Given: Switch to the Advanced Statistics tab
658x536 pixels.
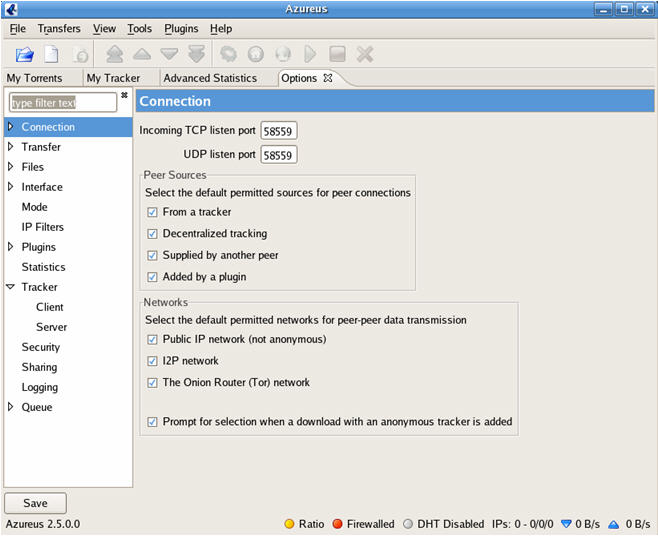Looking at the screenshot, I should click(x=210, y=78).
